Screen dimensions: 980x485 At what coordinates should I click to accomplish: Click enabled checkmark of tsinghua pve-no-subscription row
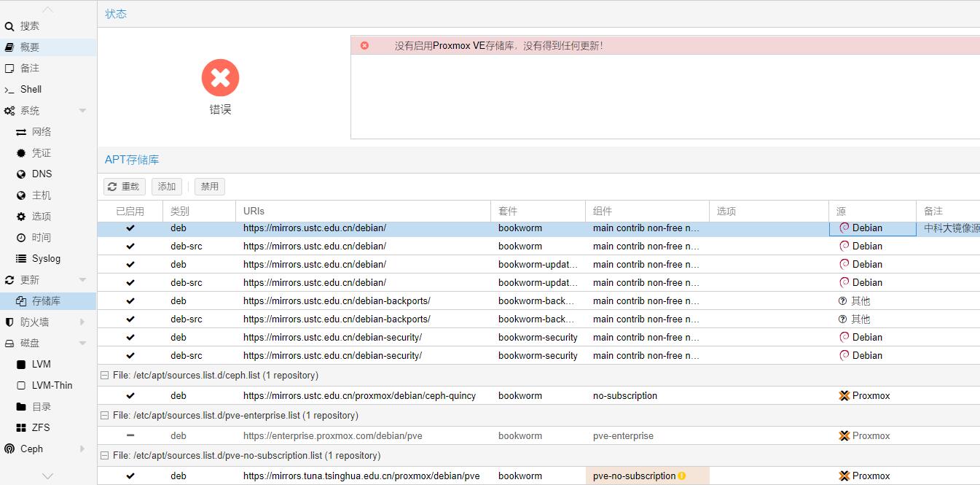130,476
